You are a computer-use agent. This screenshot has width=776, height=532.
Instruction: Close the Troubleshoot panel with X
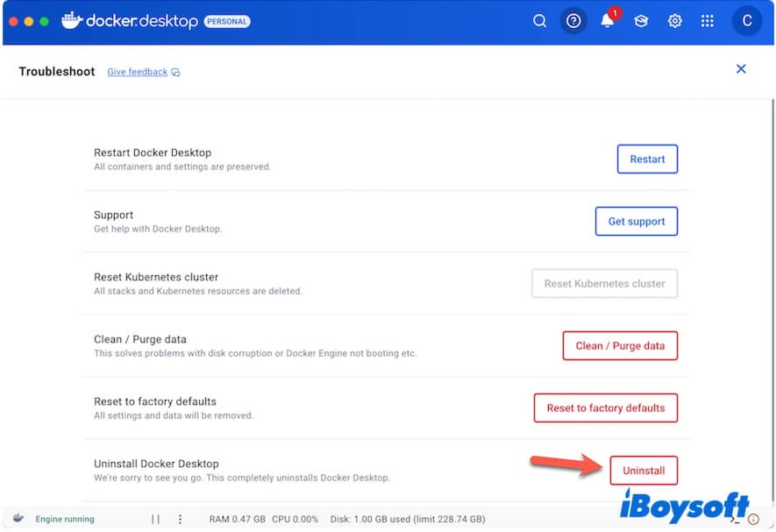741,68
